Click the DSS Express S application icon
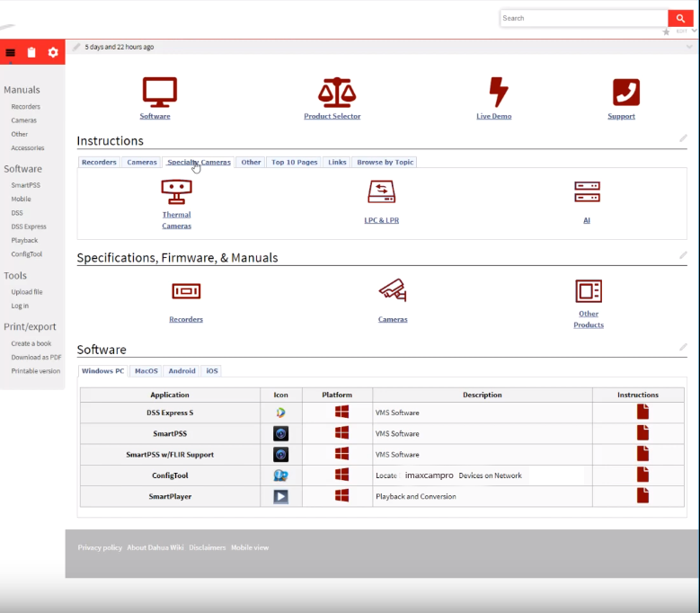Image resolution: width=700 pixels, height=613 pixels. (x=280, y=413)
